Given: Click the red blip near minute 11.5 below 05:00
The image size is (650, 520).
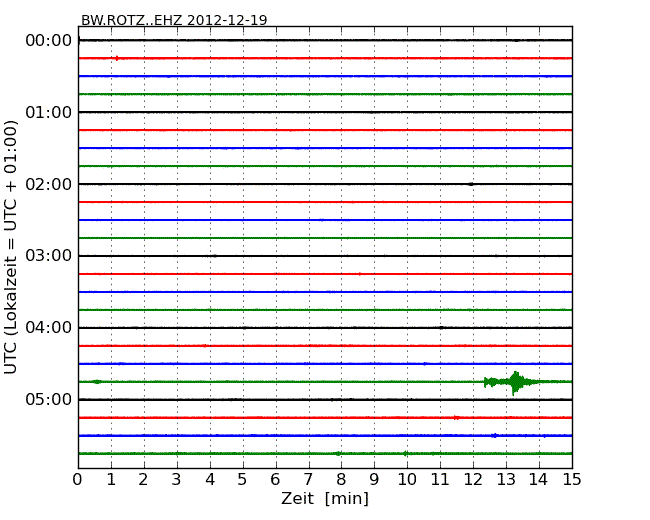Looking at the screenshot, I should pyautogui.click(x=456, y=418).
